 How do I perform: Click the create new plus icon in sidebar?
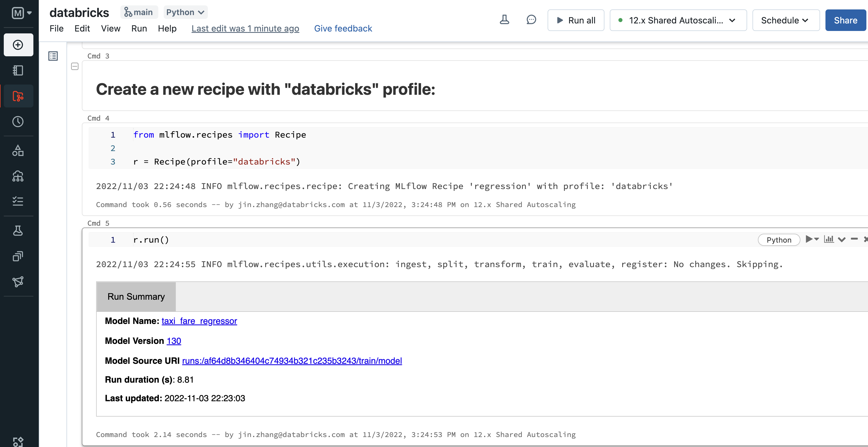[x=18, y=45]
